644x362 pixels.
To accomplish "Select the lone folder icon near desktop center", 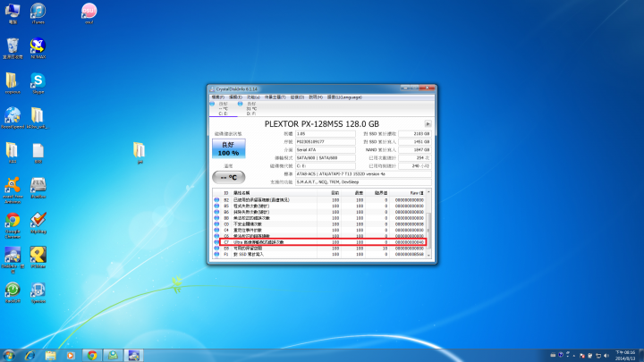I will tap(140, 153).
